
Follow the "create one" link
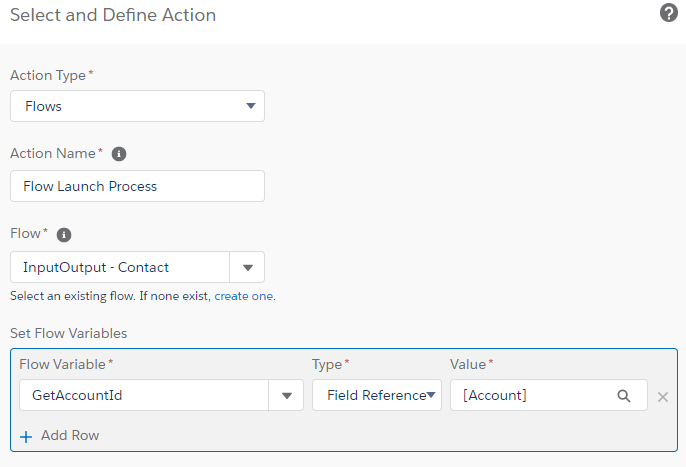click(x=244, y=296)
